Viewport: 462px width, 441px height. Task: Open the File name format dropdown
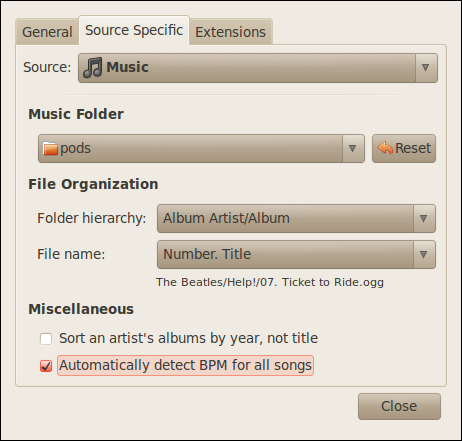click(x=296, y=254)
